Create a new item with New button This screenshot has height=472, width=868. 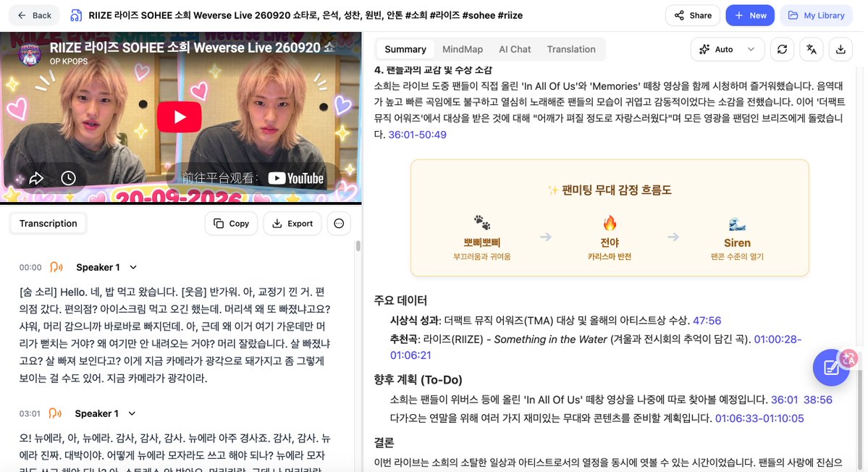pyautogui.click(x=750, y=15)
